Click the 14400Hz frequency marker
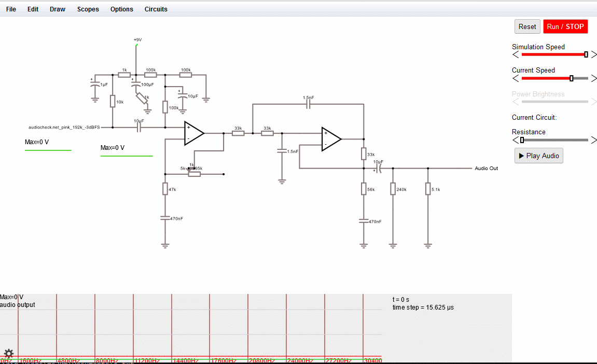The width and height of the screenshot is (597, 364). pyautogui.click(x=186, y=360)
